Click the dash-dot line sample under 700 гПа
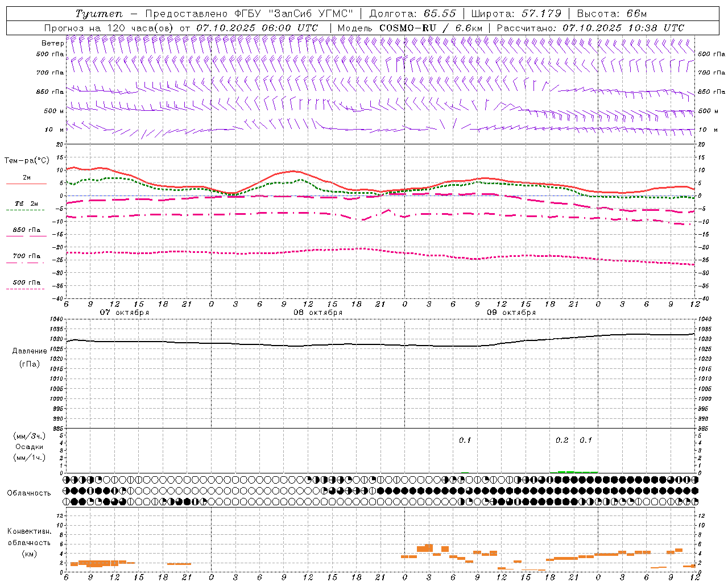 pos(25,263)
